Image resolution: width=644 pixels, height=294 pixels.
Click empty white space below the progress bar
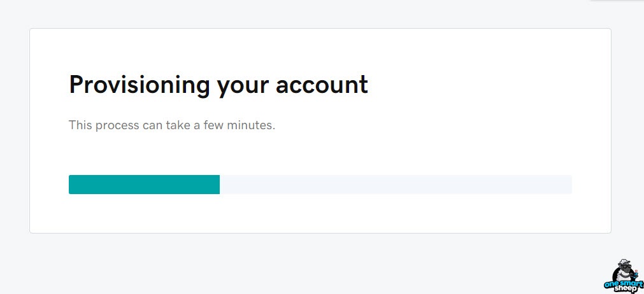tap(320, 213)
